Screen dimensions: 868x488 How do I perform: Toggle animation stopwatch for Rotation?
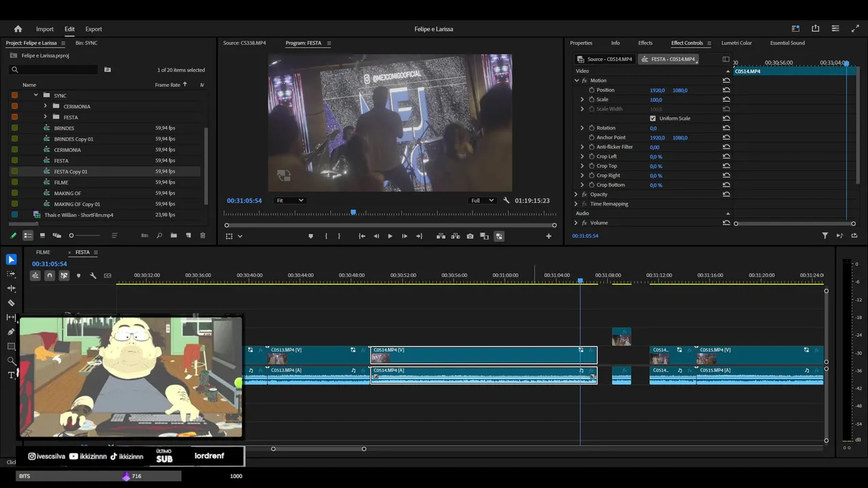click(x=591, y=128)
